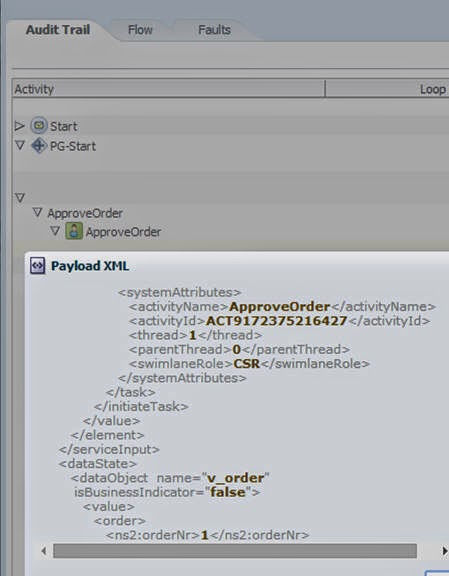
Task: Click the dataState tag
Action: [98, 464]
